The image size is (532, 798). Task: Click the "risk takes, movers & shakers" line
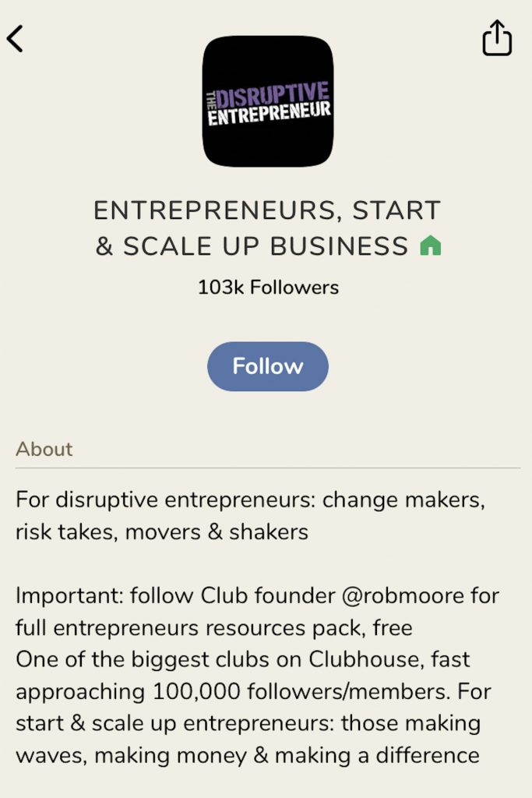pos(162,532)
